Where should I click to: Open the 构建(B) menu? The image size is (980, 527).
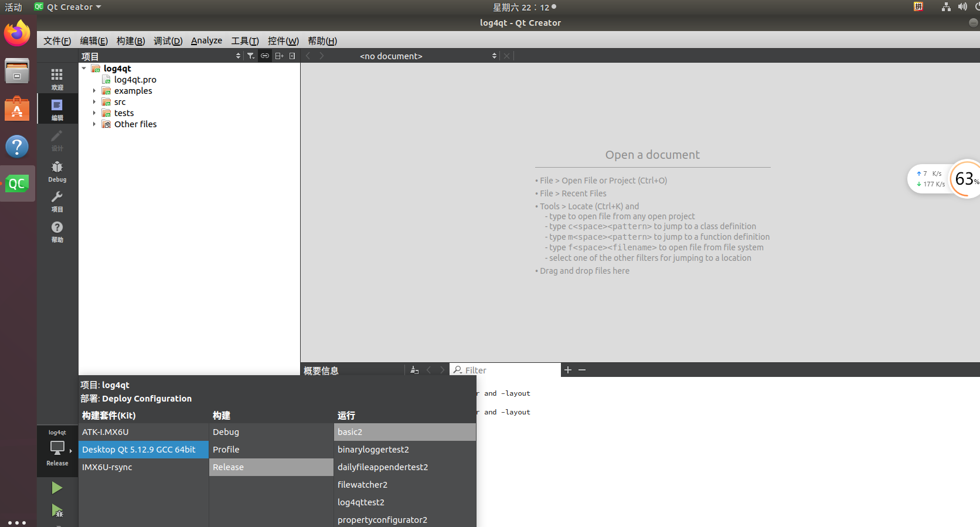[x=131, y=40]
